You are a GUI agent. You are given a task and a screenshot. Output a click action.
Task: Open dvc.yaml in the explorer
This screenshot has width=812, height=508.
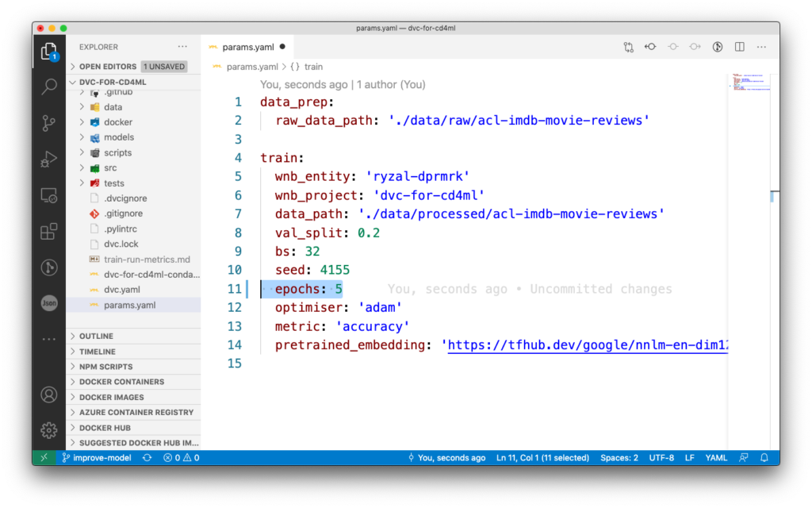(121, 290)
